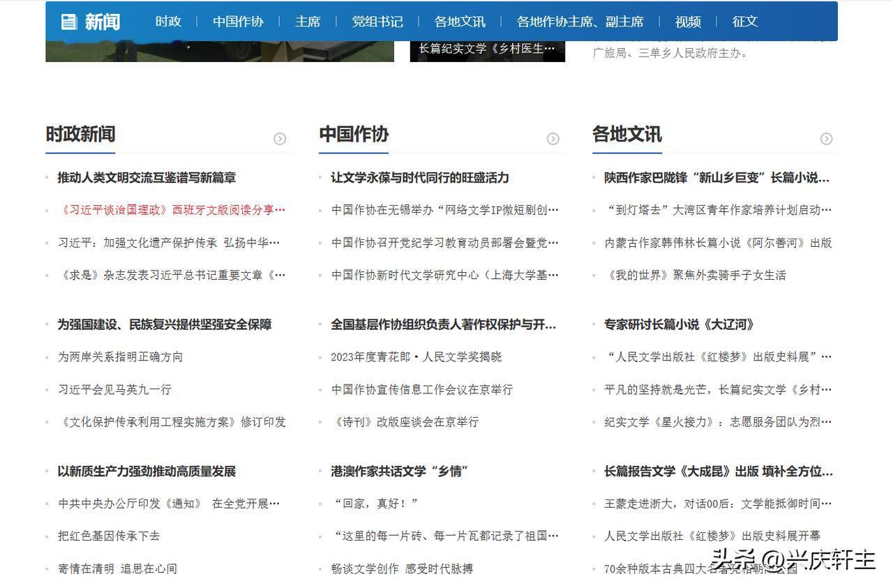Open article 习近平：加强文化遗产保护传承
Viewport: 893px width, 588px height.
(169, 243)
